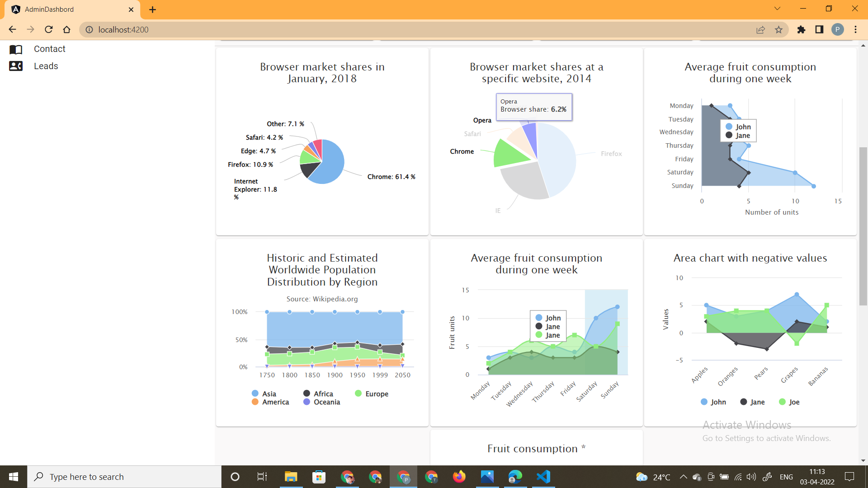Select the Leads people icon in sidebar
This screenshot has width=868, height=488.
point(16,66)
